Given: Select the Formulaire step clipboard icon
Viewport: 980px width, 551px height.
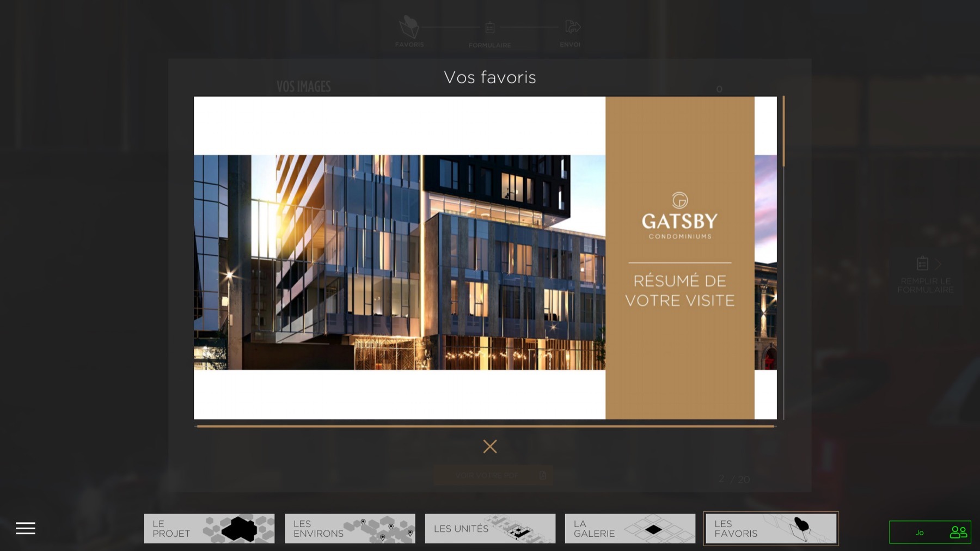Looking at the screenshot, I should click(489, 27).
